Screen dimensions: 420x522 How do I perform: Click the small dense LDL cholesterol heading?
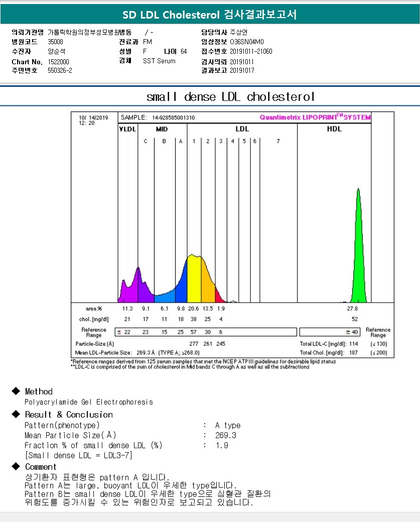tap(230, 96)
